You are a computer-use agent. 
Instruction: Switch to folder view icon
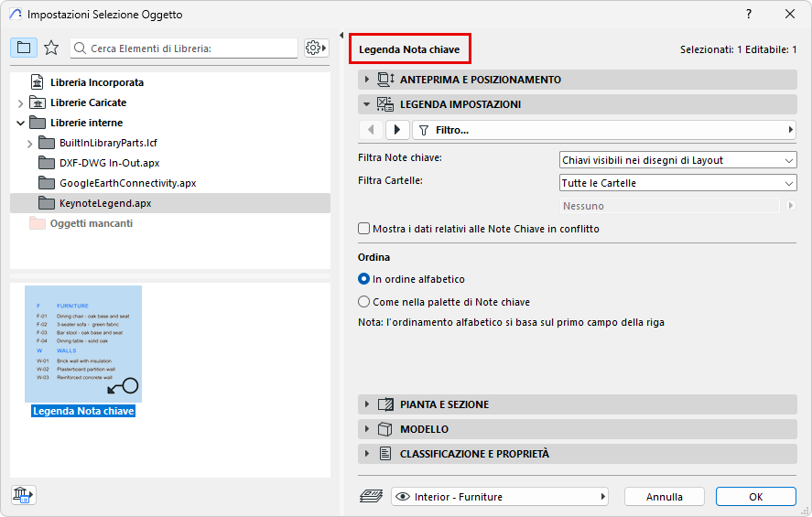pyautogui.click(x=24, y=48)
